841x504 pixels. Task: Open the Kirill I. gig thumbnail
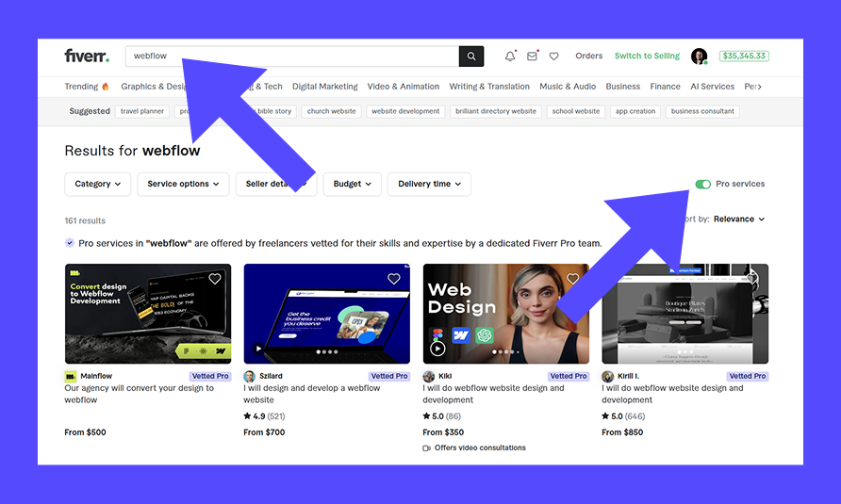click(684, 314)
